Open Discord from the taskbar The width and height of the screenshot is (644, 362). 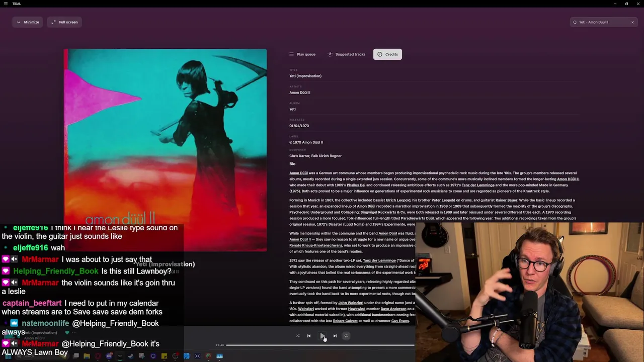[109, 356]
